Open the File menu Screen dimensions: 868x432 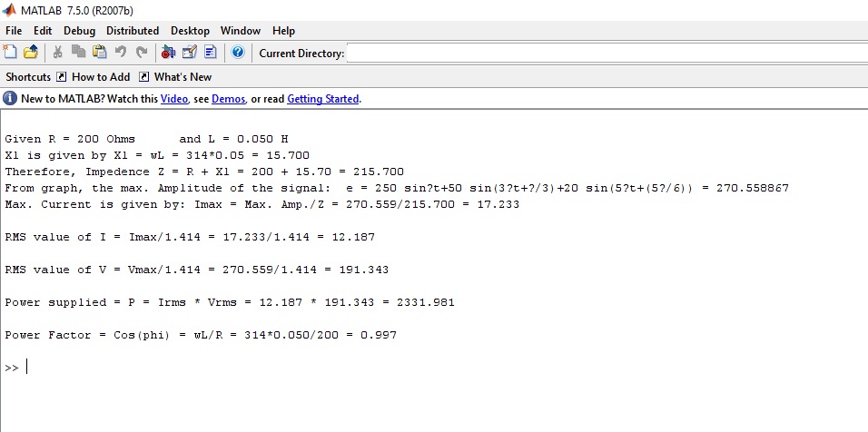pos(14,31)
